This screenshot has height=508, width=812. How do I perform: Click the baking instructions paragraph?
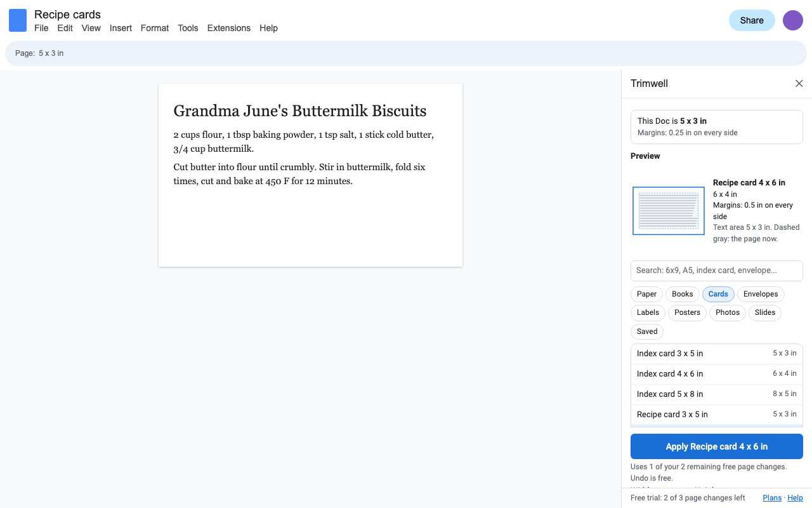(299, 174)
